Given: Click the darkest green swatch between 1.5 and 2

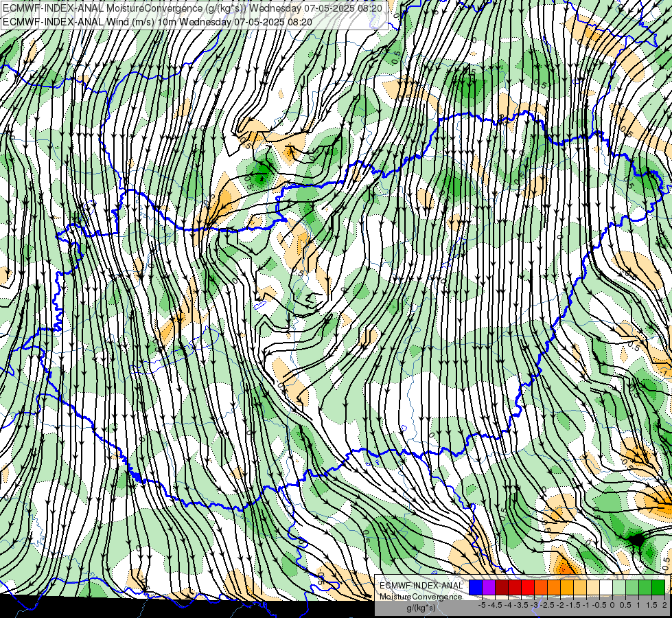Looking at the screenshot, I should [658, 588].
